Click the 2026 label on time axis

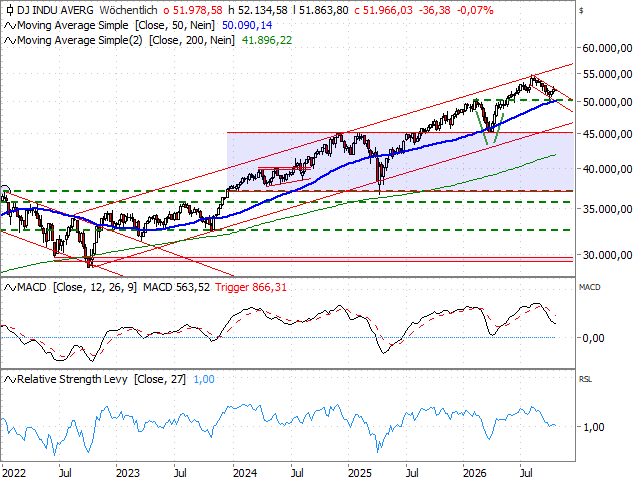[475, 473]
